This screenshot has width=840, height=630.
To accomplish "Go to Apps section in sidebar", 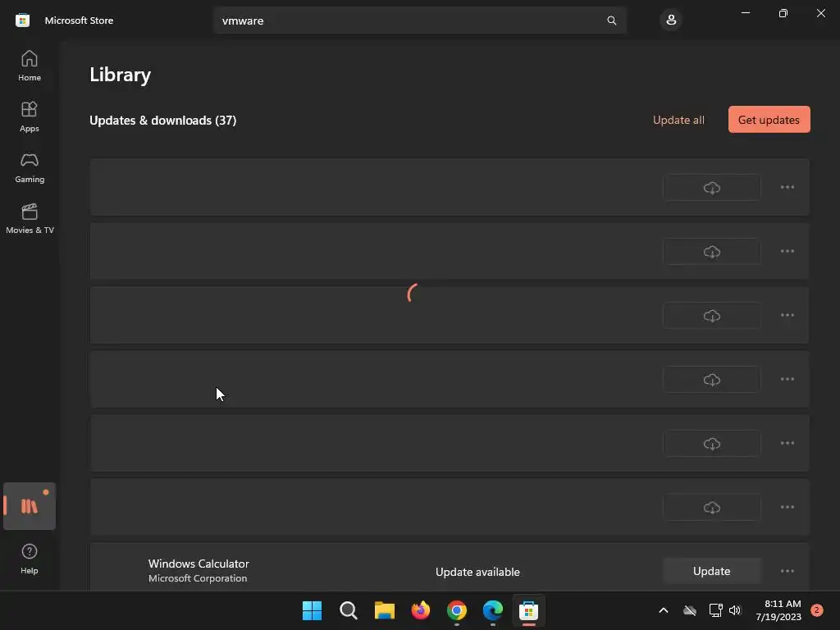I will click(x=30, y=116).
